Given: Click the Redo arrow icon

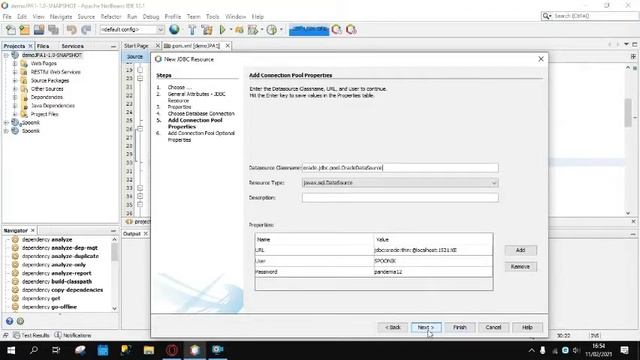Looking at the screenshot, I should (86, 30).
